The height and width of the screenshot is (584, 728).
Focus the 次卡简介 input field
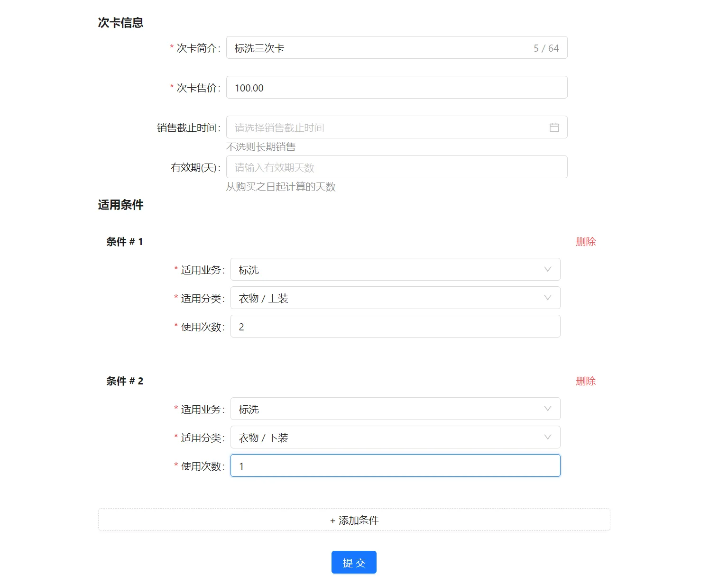click(x=396, y=47)
